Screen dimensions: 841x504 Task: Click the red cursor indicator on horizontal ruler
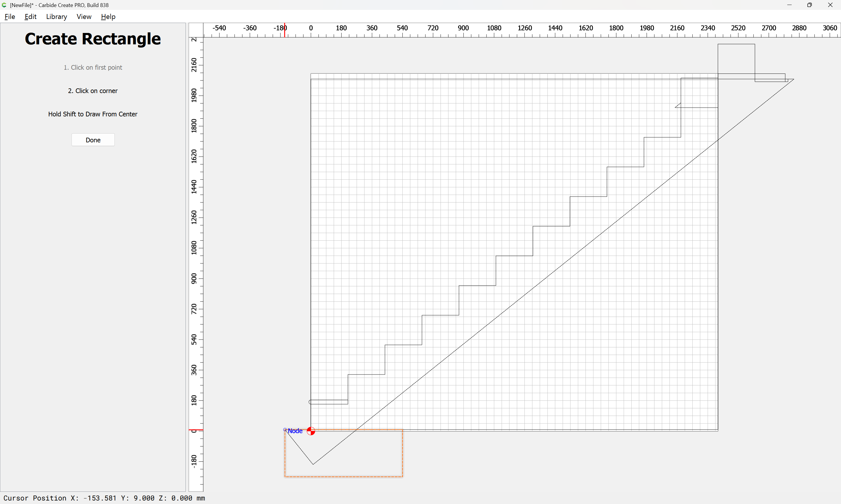click(285, 30)
